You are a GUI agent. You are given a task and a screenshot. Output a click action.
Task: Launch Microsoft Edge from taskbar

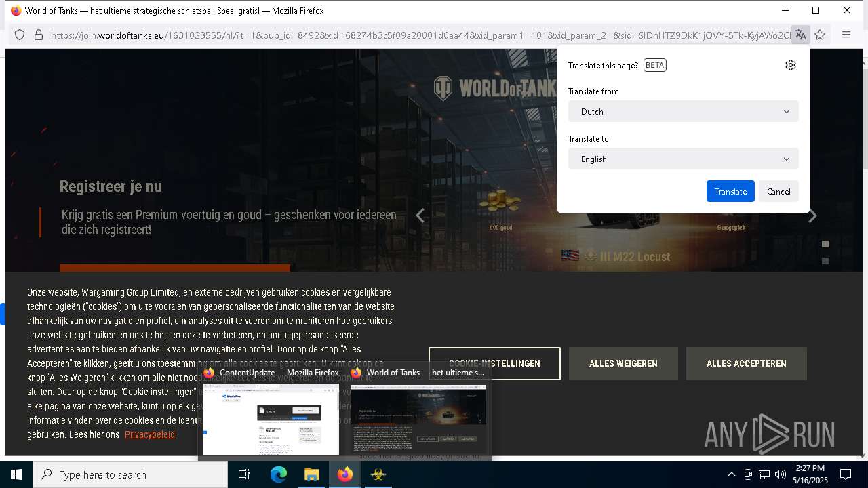[279, 474]
